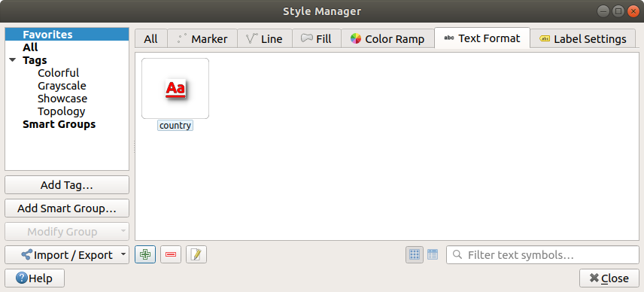Select Favorites in the group tree
This screenshot has height=292, width=644.
[x=67, y=35]
